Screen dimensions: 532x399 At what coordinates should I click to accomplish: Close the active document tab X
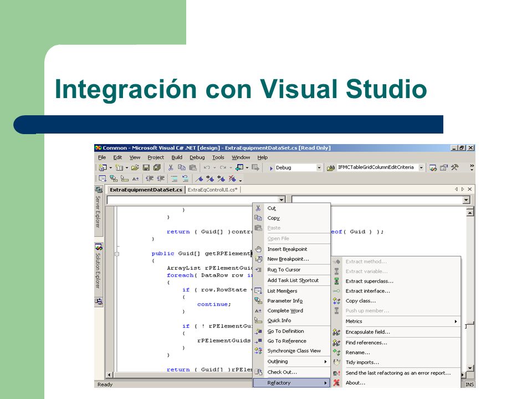pyautogui.click(x=470, y=190)
